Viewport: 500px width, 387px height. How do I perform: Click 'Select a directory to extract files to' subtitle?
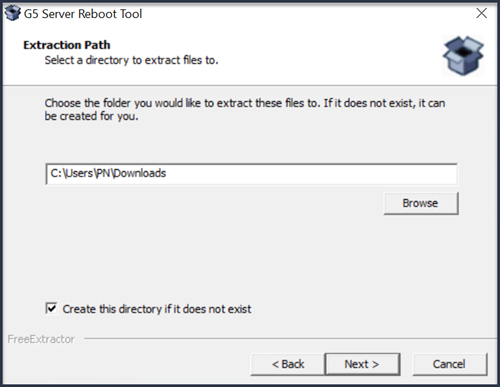tap(131, 60)
